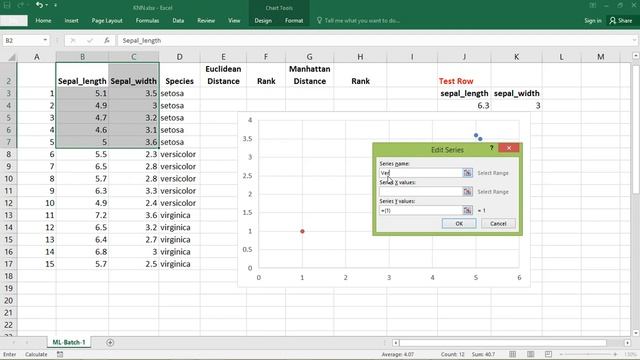Click the Enter checkmark icon in formula bar
The height and width of the screenshot is (360, 640).
click(90, 40)
